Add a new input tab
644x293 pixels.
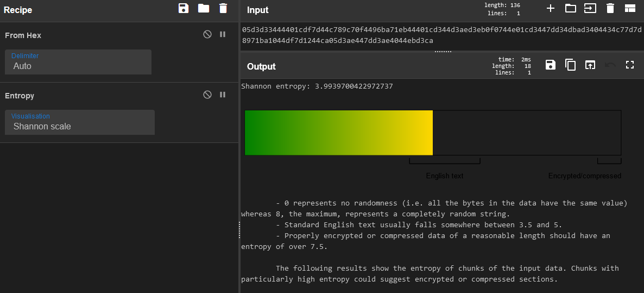point(551,8)
